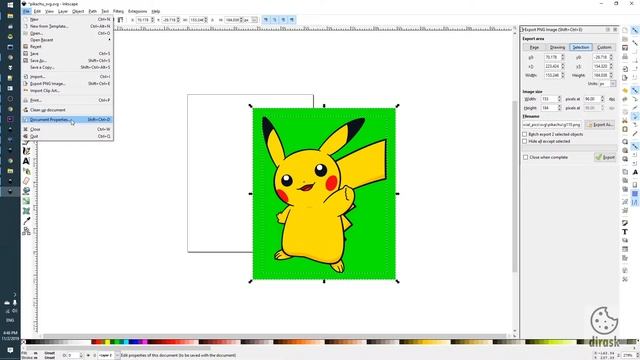Click the Export icon in commands bar
The width and height of the screenshot is (640, 360).
[x=625, y=78]
